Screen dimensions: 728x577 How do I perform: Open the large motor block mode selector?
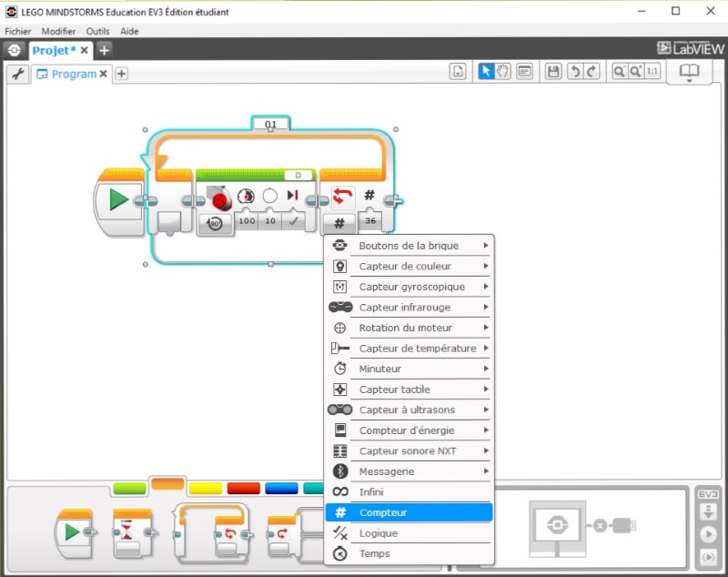click(x=215, y=224)
